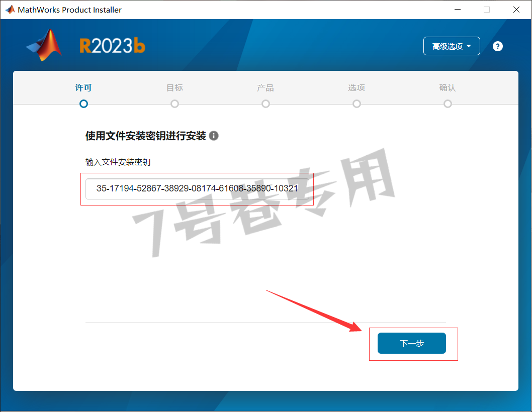
Task: Click the 确认 step circle marker
Action: tap(448, 104)
